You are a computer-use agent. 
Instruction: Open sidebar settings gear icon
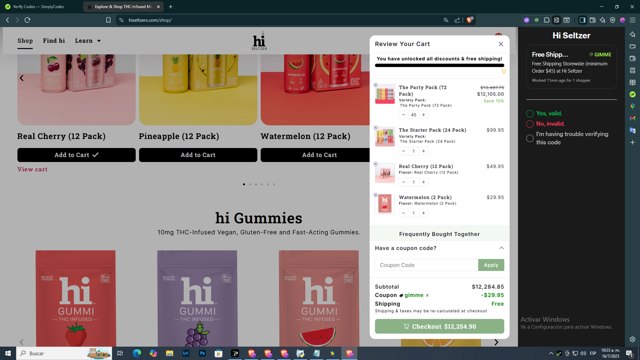633,339
